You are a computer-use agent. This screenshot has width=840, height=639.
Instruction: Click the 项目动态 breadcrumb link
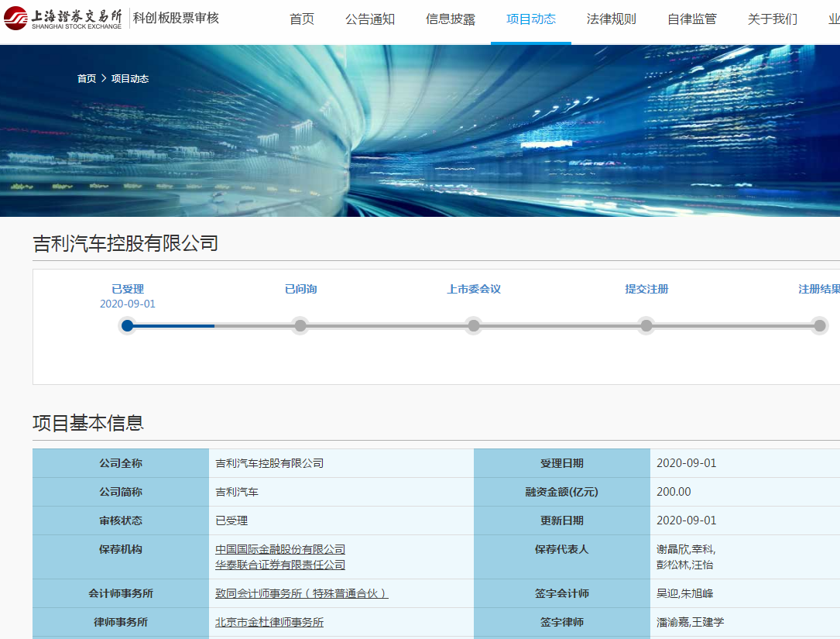coord(129,79)
